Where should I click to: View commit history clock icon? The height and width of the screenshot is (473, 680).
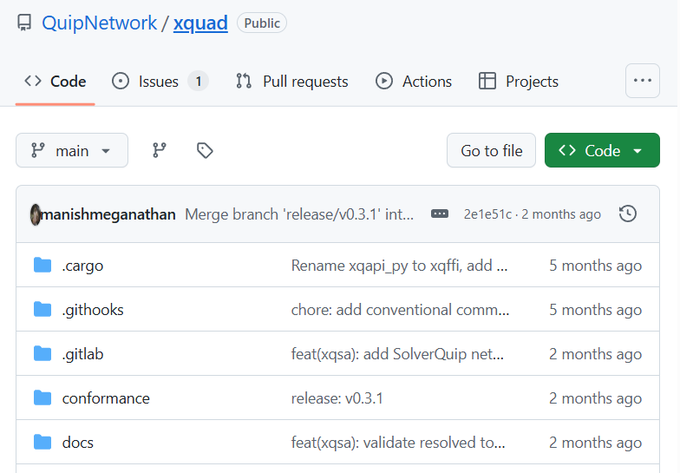pyautogui.click(x=628, y=214)
